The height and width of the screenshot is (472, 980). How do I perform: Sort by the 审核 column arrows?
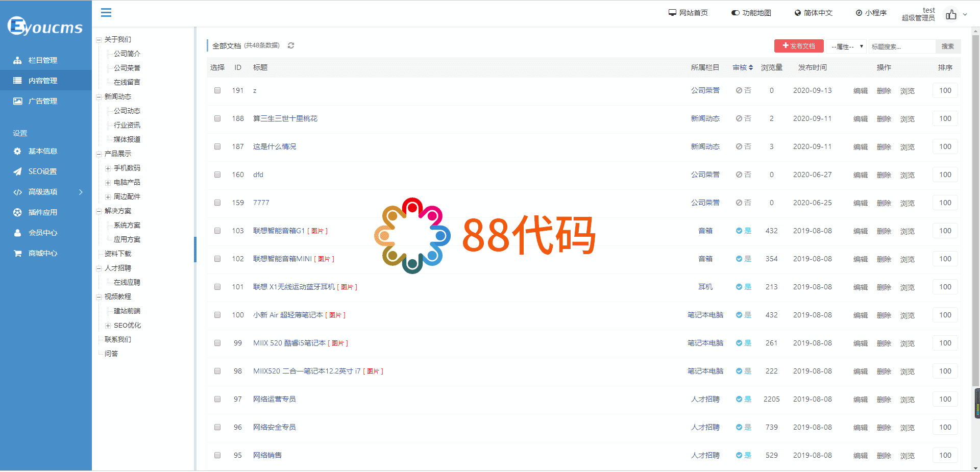click(751, 67)
